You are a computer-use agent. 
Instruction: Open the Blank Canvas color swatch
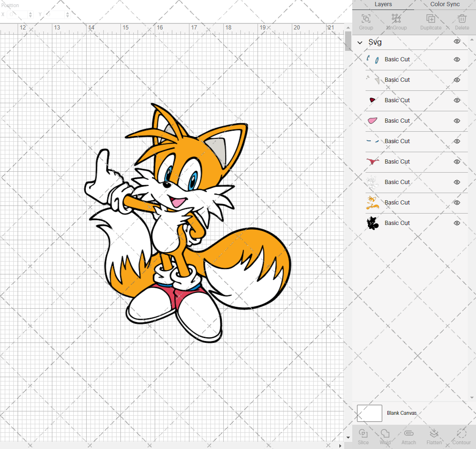point(369,413)
